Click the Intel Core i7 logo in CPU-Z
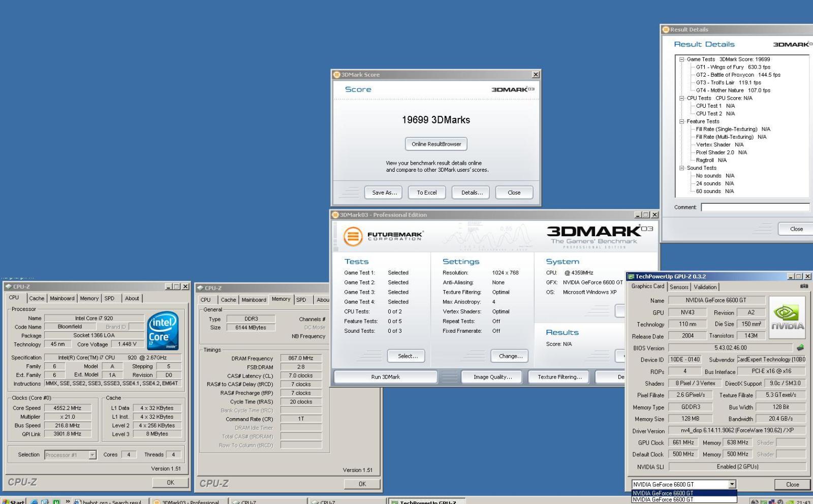 [x=163, y=331]
